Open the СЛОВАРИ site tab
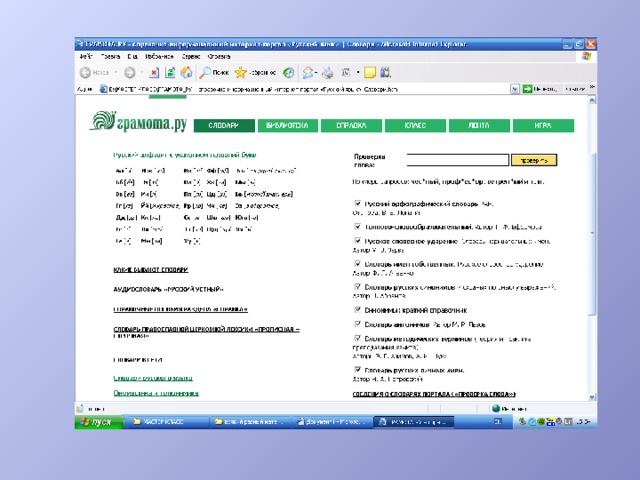Image resolution: width=640 pixels, height=480 pixels. (224, 126)
